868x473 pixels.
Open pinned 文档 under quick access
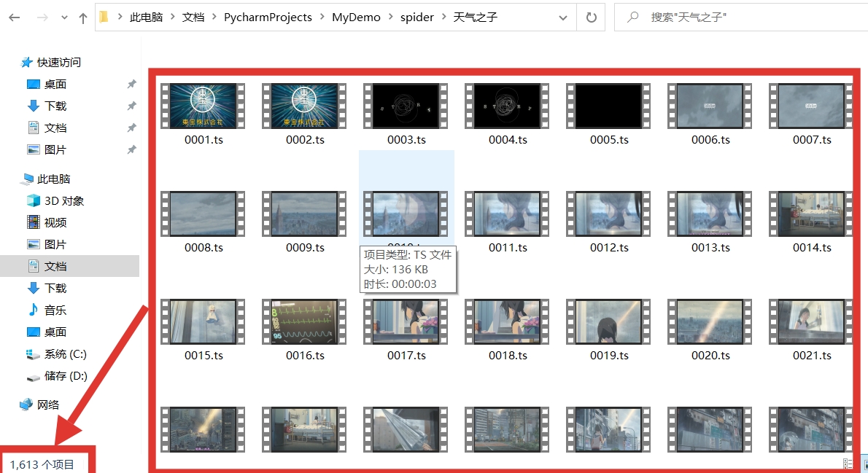click(55, 128)
